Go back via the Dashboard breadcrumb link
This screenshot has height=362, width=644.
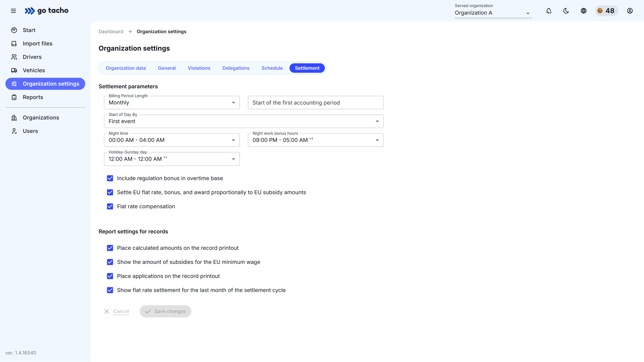[111, 31]
